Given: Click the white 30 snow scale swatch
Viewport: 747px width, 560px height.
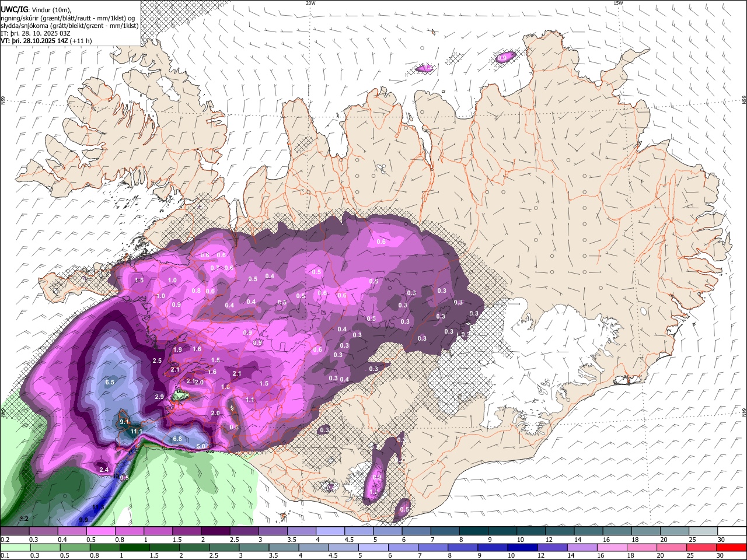Looking at the screenshot, I should click(732, 531).
